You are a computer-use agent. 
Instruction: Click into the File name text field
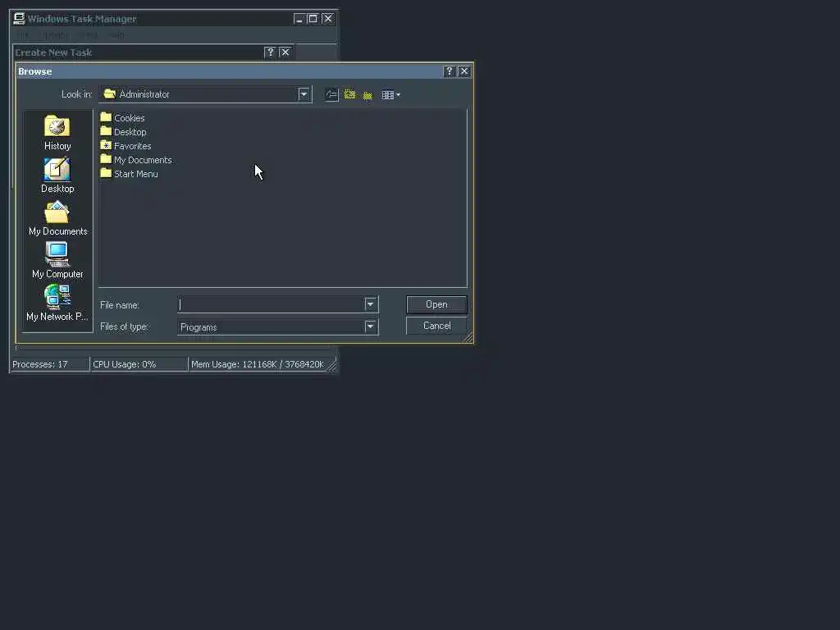(271, 304)
